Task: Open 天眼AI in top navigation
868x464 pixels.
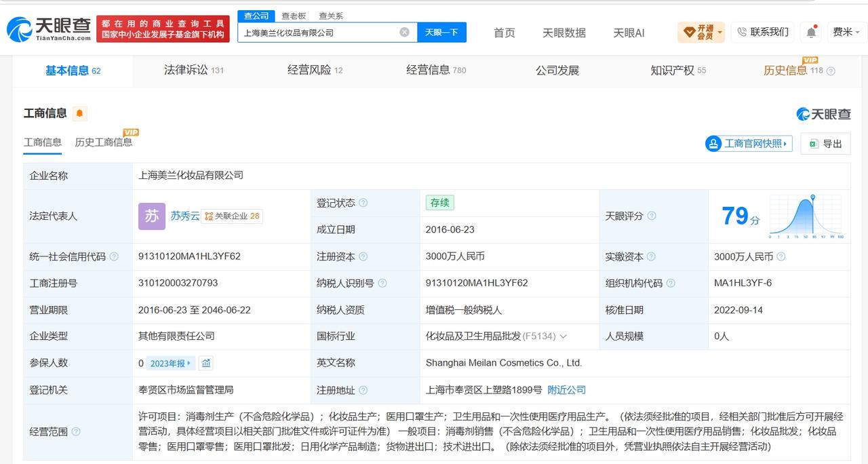Action: [629, 33]
